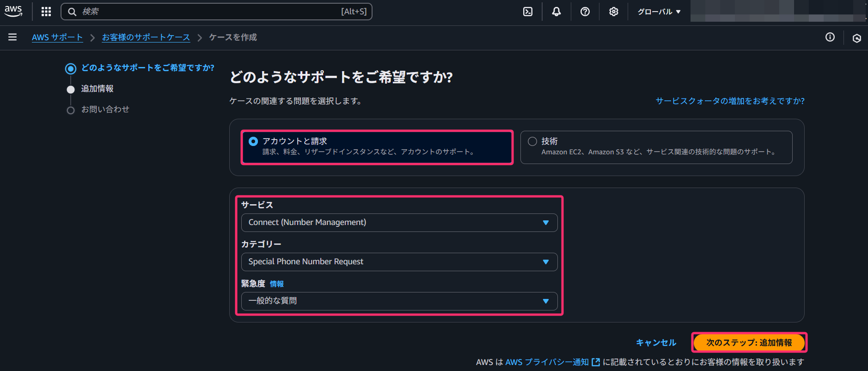Open the サービスクォータの増加をお考えですか? link

point(730,101)
